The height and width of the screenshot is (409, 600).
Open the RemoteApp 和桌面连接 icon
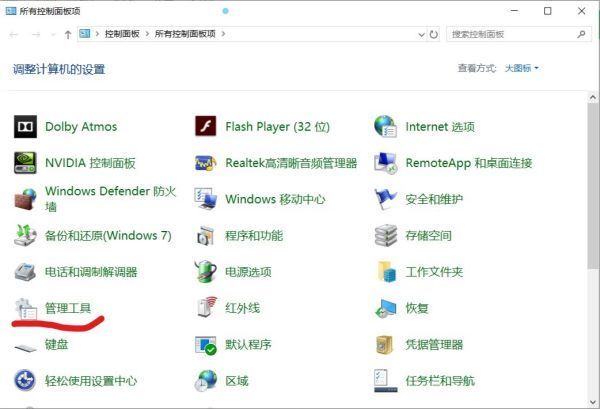click(x=386, y=163)
